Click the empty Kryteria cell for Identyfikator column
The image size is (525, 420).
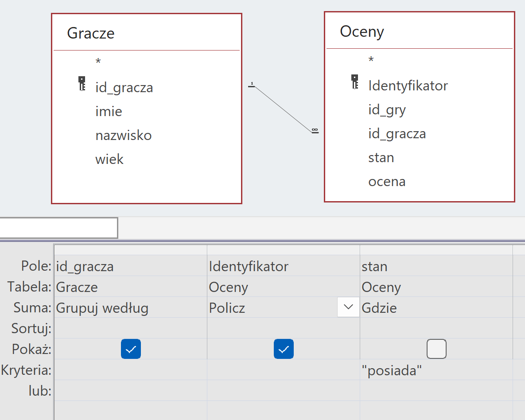click(x=284, y=370)
